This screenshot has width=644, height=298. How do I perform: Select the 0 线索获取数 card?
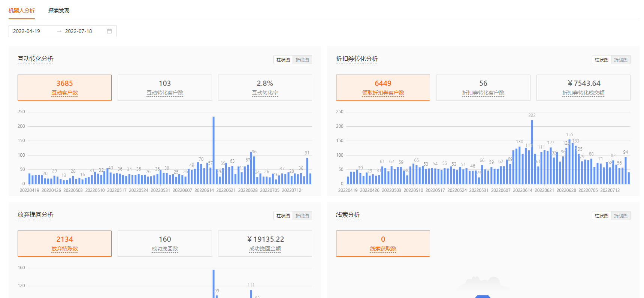tap(383, 244)
